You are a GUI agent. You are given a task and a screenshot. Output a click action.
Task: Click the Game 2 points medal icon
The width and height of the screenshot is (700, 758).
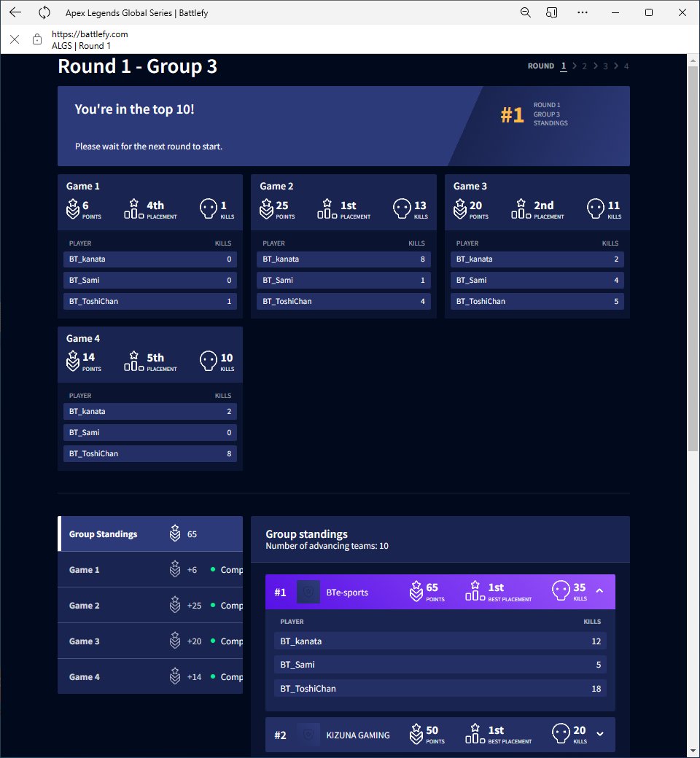tap(266, 209)
